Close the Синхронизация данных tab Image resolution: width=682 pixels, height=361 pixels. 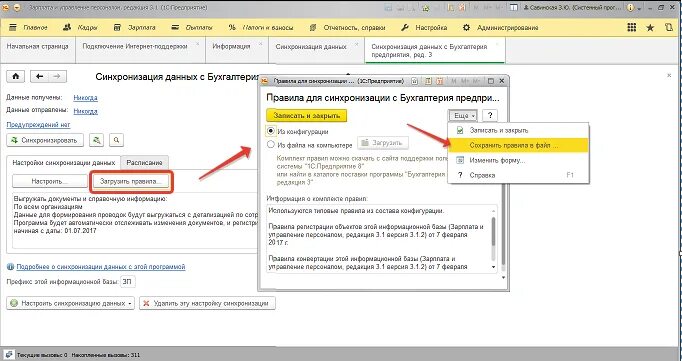[x=357, y=44]
